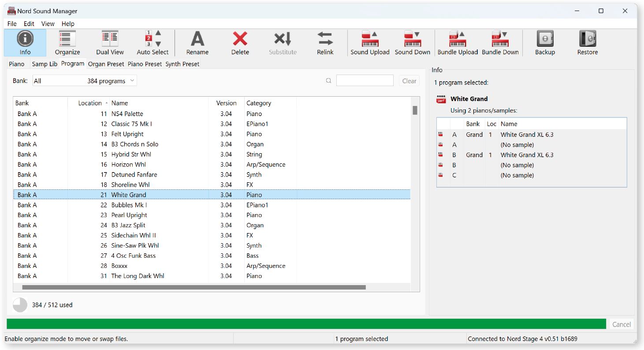
Task: Open the File menu
Action: (x=12, y=24)
